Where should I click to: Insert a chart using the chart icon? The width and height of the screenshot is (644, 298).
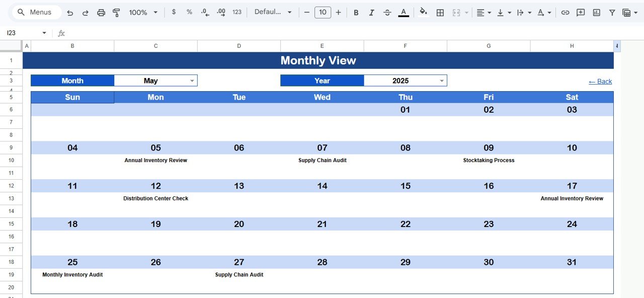596,12
